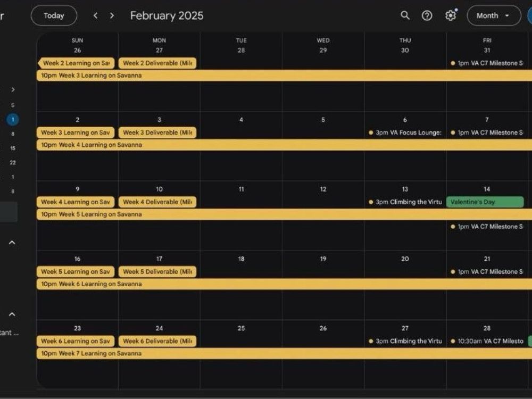Select date 11 in calendar grid
This screenshot has width=532, height=399.
[241, 189]
